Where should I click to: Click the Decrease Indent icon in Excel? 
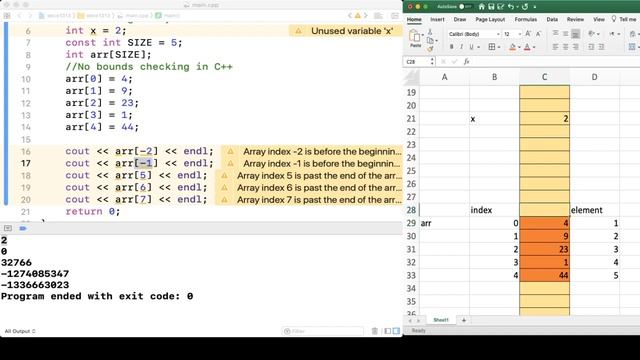point(591,47)
